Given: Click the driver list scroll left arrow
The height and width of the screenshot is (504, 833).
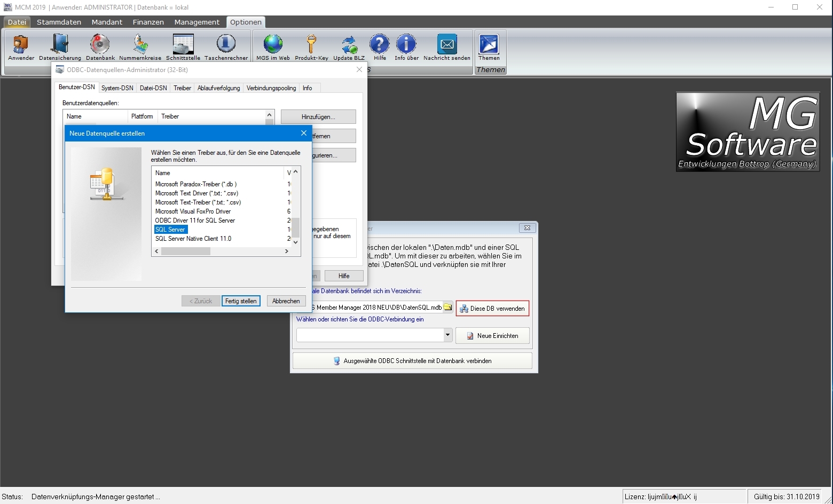Looking at the screenshot, I should pos(157,251).
